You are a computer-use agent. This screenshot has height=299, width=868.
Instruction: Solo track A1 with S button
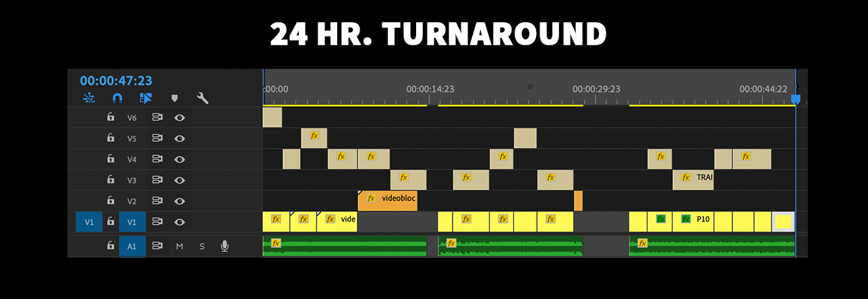(x=202, y=246)
